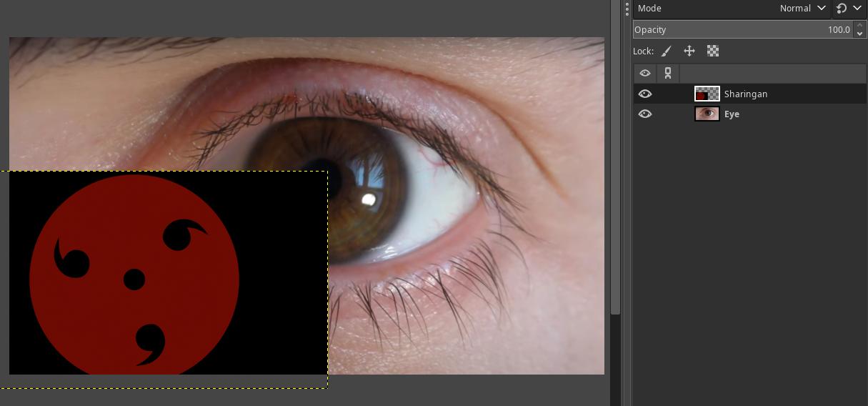Viewport: 868px width, 406px height.
Task: Toggle the Lock alpha channel checkerboard icon
Action: (713, 51)
